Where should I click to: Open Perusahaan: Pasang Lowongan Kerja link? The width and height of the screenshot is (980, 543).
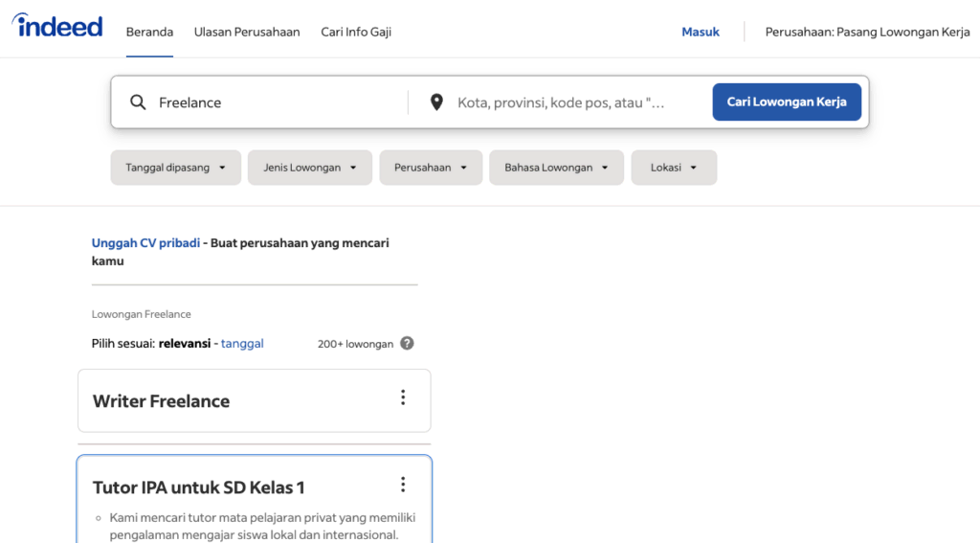point(867,32)
